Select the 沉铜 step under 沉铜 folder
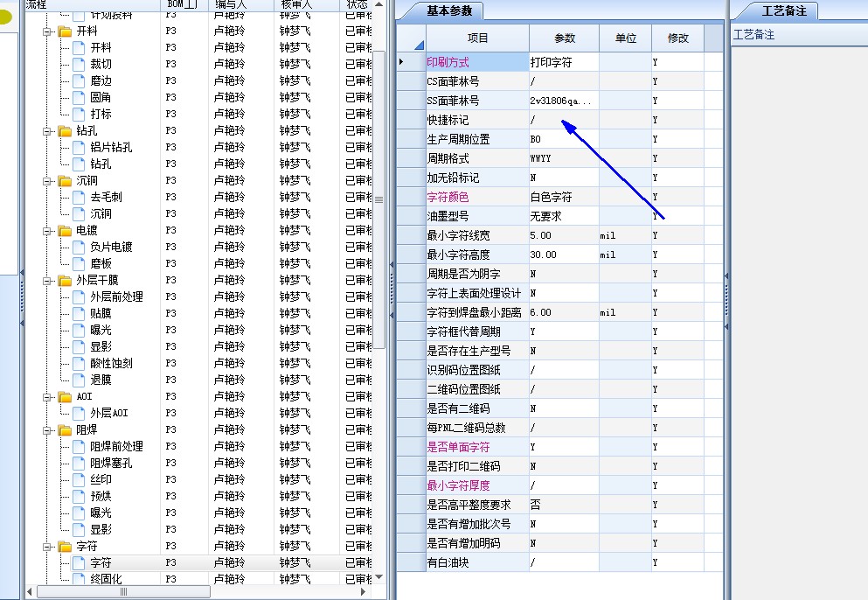 tap(101, 214)
